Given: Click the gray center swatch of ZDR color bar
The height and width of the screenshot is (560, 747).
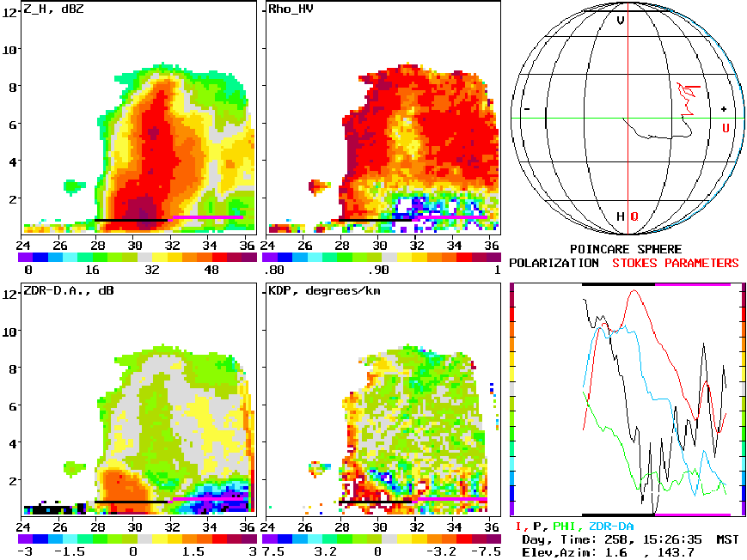Looking at the screenshot, I should point(144,539).
